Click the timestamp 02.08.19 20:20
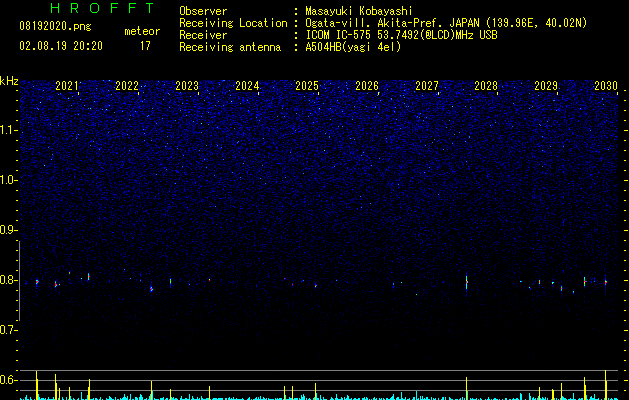Screen dimensions: 629x400 [61, 46]
